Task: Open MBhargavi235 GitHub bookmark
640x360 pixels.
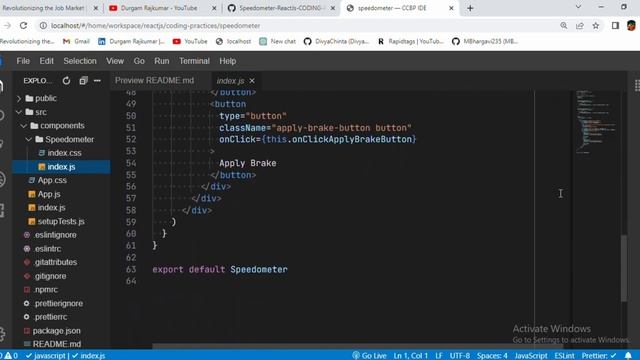Action: click(485, 41)
